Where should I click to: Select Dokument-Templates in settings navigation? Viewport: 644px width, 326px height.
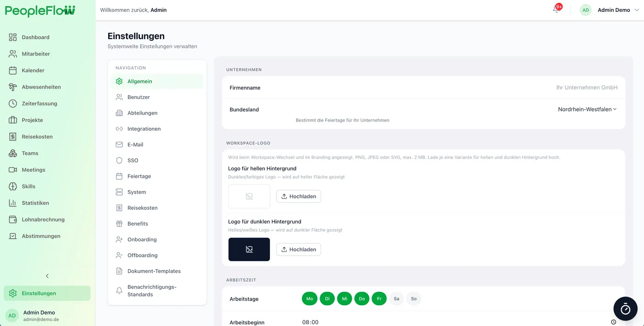coord(157,271)
